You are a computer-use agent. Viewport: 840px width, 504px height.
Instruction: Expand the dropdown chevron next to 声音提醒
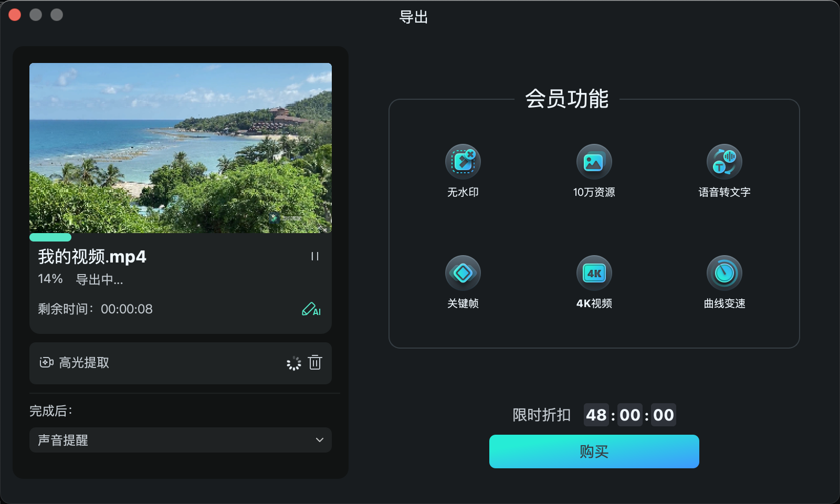[x=320, y=440]
